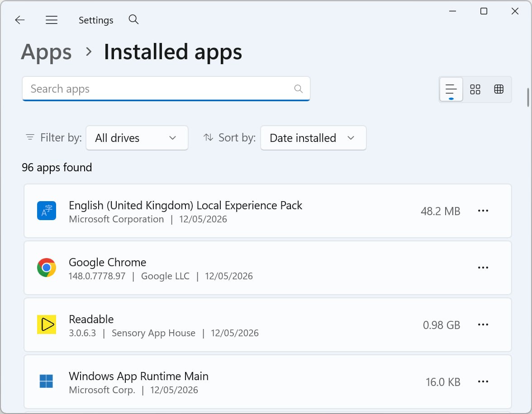Click the magnifier inside Search apps box
The height and width of the screenshot is (414, 532).
[298, 89]
